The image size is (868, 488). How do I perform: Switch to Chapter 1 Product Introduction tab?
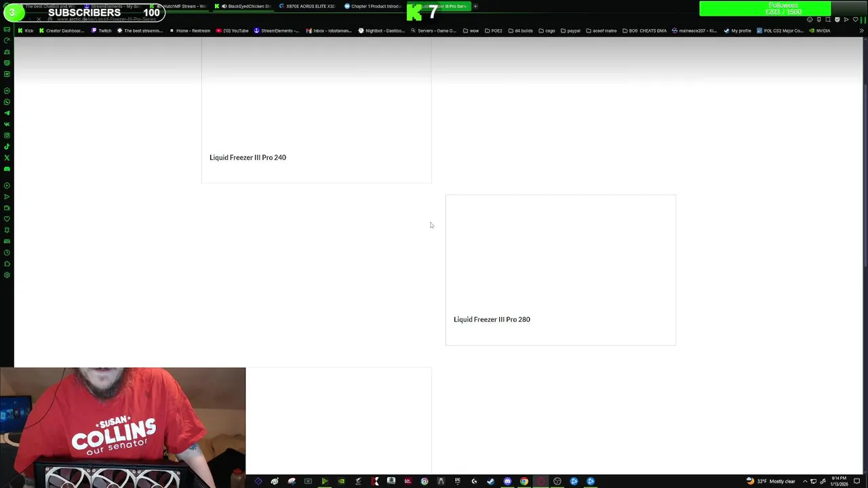[372, 6]
